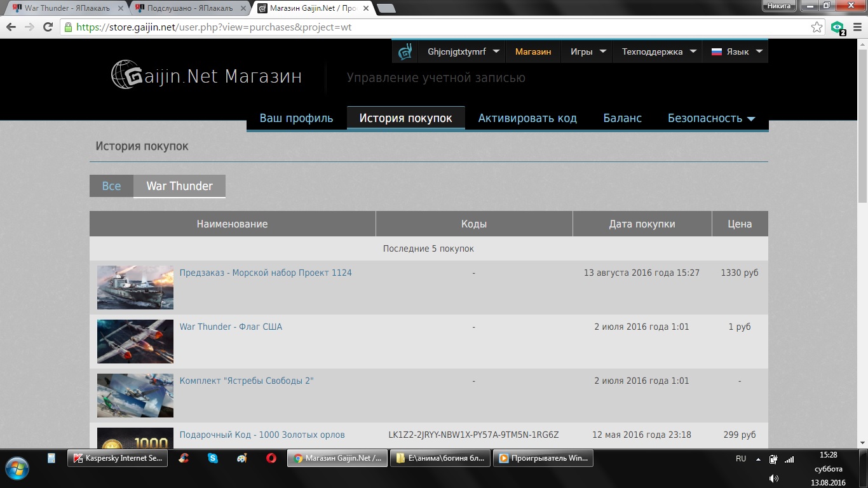Viewport: 868px width, 488px height.
Task: Click the browser forward arrow
Action: (x=29, y=27)
